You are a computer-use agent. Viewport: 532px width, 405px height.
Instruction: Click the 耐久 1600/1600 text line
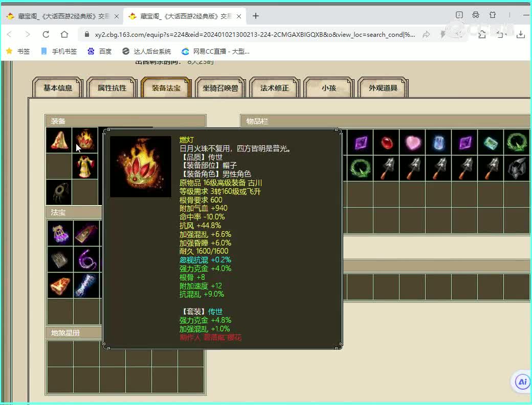204,251
